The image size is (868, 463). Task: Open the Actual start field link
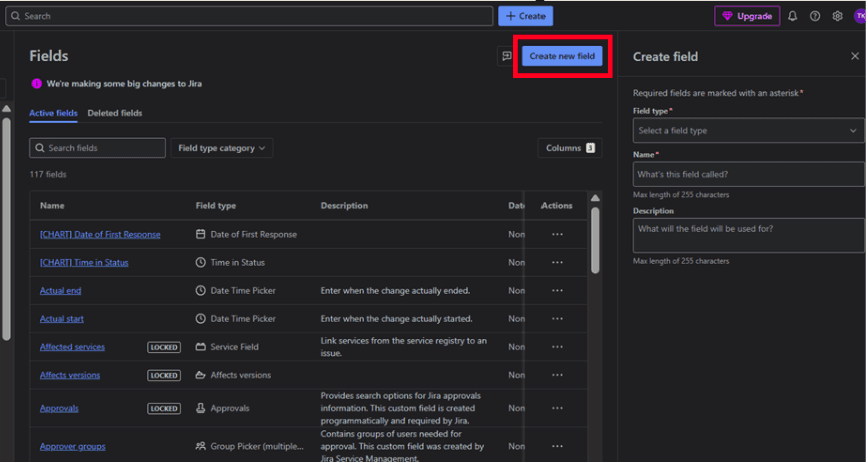[62, 319]
